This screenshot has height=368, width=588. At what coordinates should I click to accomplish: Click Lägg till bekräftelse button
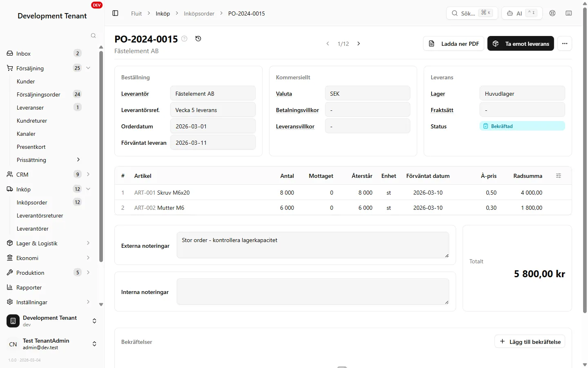[x=530, y=341]
